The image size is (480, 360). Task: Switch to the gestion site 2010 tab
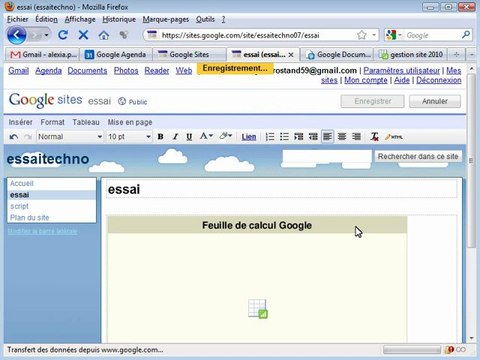(x=411, y=54)
